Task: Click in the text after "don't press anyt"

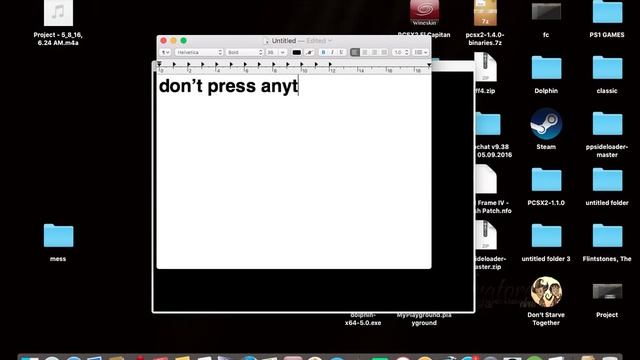Action: (x=299, y=86)
